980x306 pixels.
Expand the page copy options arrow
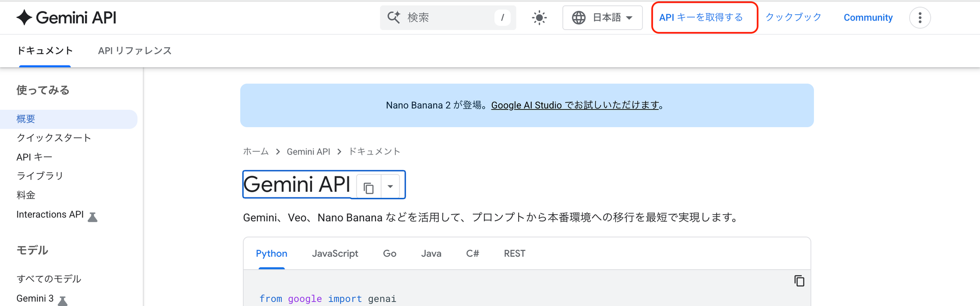[x=390, y=186]
